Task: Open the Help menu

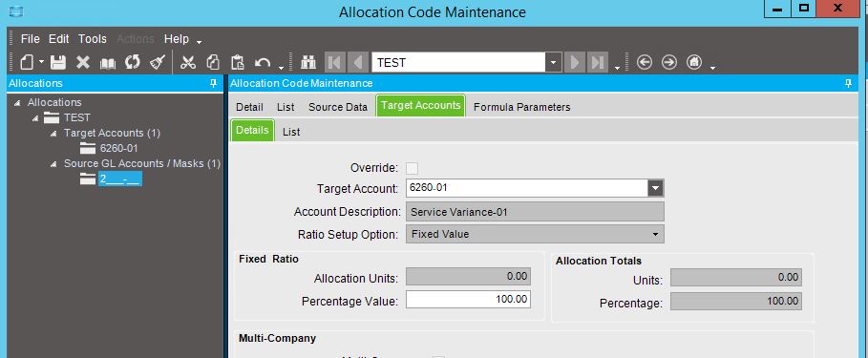Action: [x=176, y=39]
